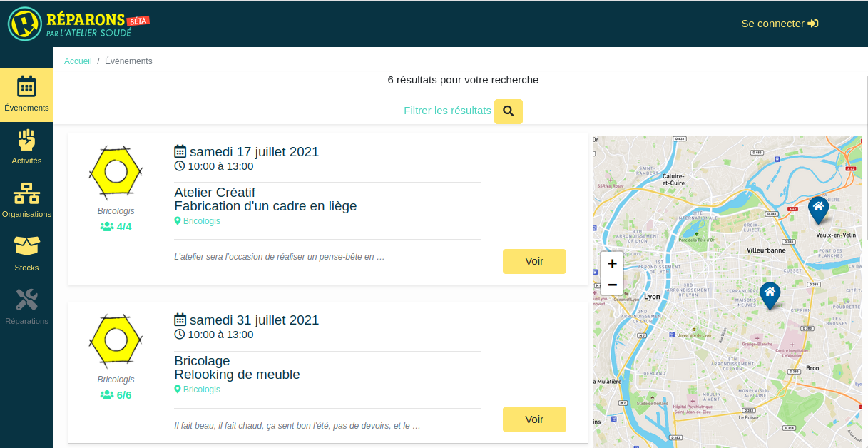View the Relooking de meuble event details
868x448 pixels.
(x=533, y=419)
